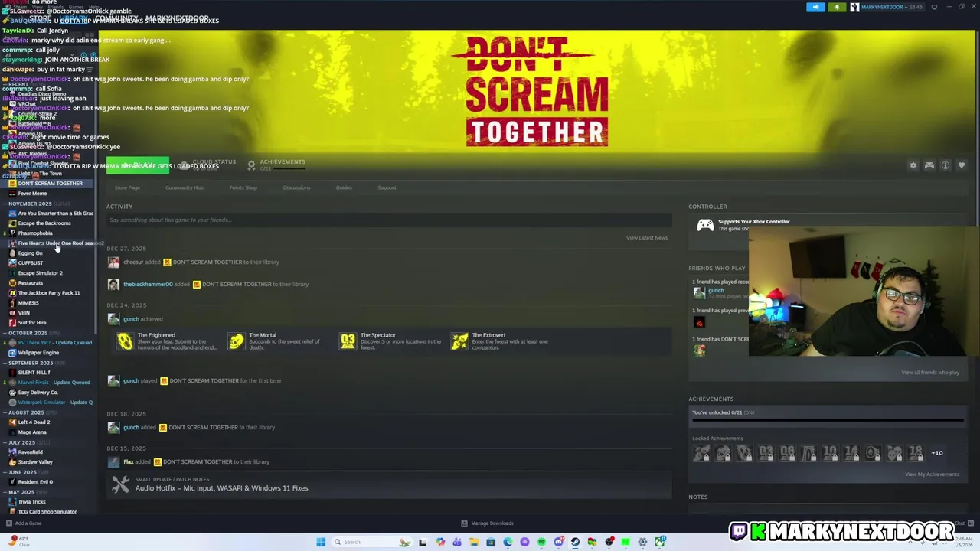Image resolution: width=980 pixels, height=551 pixels.
Task: Open the Community Hub tab
Action: pos(185,187)
